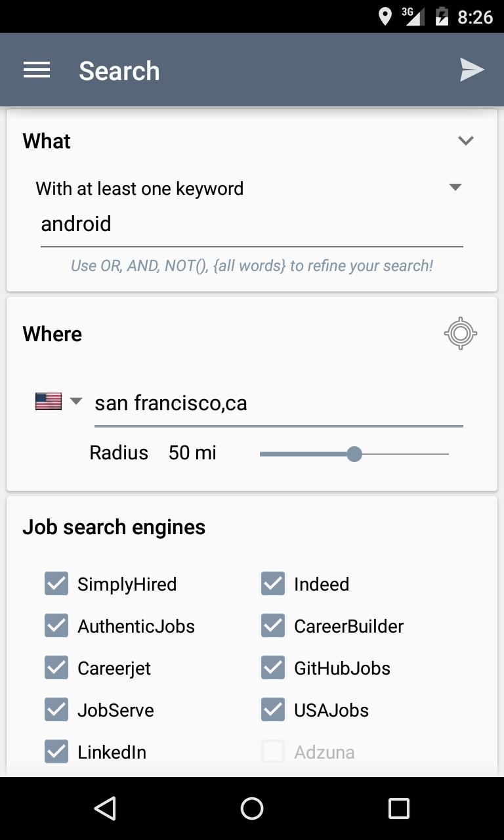Deselect the CareerBuilder engine
504x840 pixels.
point(272,625)
